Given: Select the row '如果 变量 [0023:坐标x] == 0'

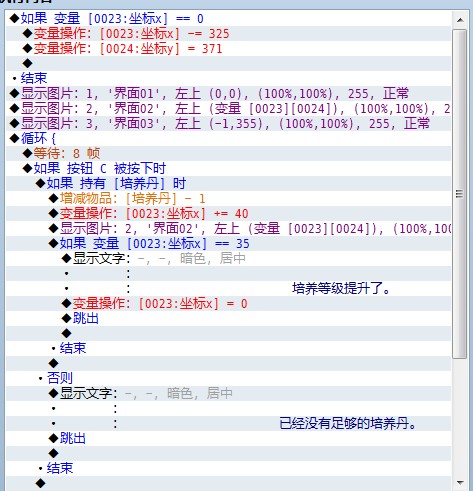Looking at the screenshot, I should click(x=229, y=19).
